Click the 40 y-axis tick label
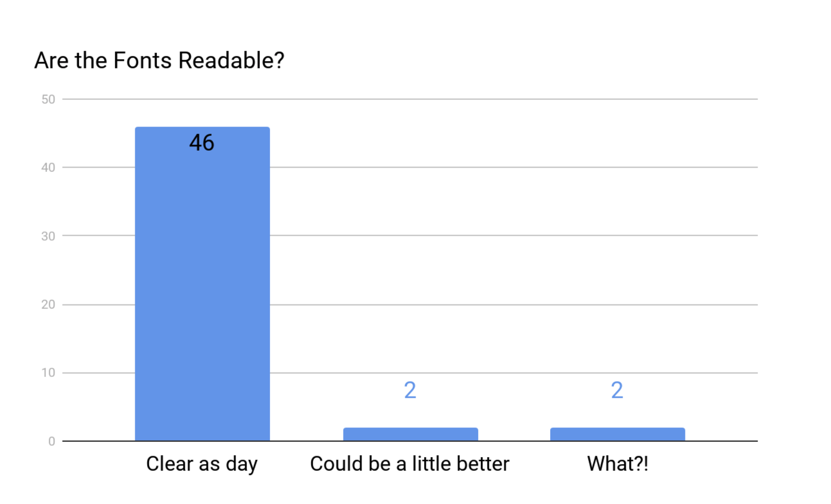 tap(48, 167)
